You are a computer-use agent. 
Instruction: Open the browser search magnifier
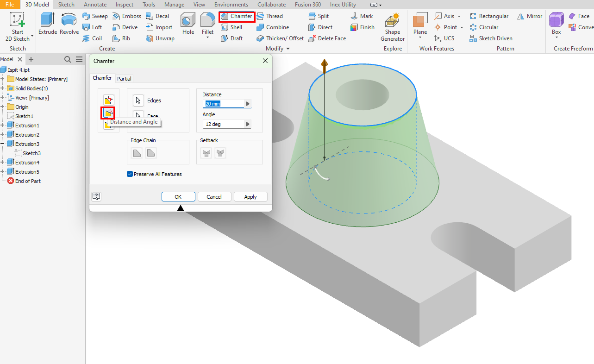[x=68, y=59]
